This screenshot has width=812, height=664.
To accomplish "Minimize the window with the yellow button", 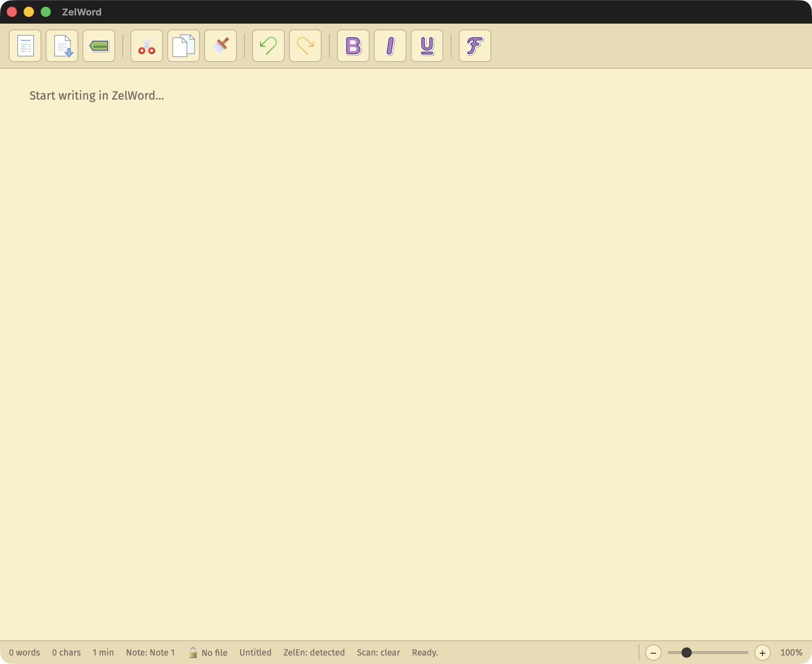I will click(x=29, y=12).
